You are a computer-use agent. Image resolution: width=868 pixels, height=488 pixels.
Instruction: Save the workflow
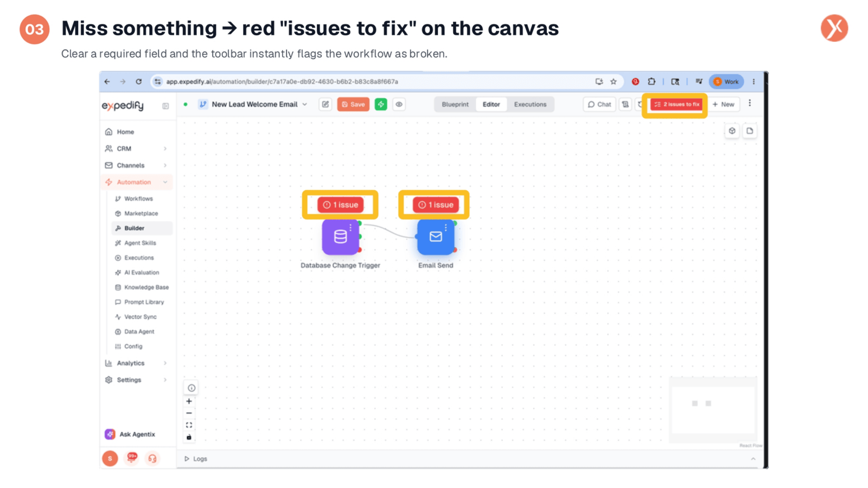(353, 105)
